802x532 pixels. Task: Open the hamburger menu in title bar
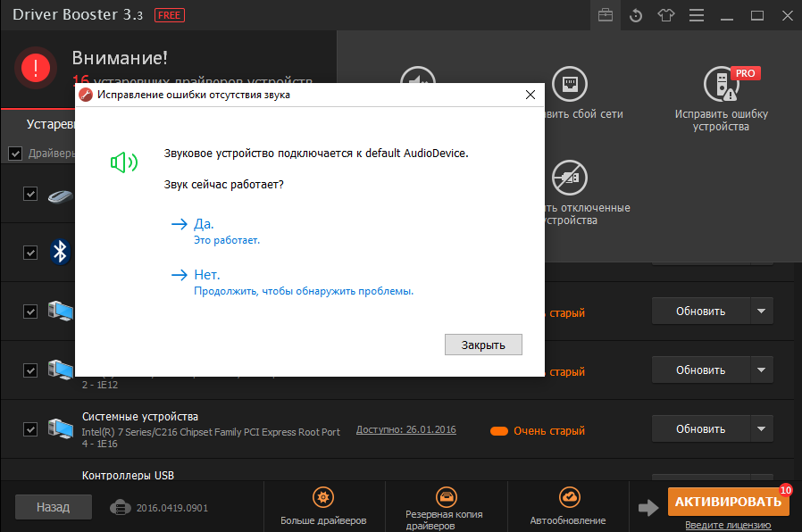696,15
